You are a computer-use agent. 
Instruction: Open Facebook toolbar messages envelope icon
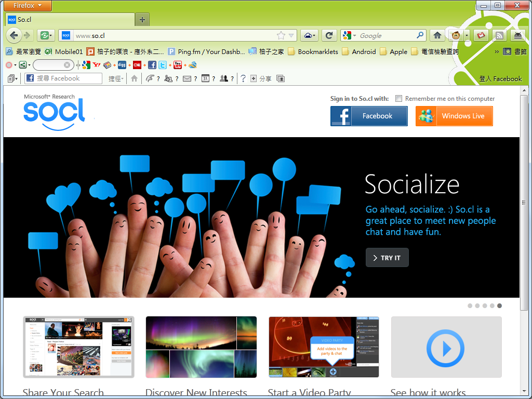187,79
